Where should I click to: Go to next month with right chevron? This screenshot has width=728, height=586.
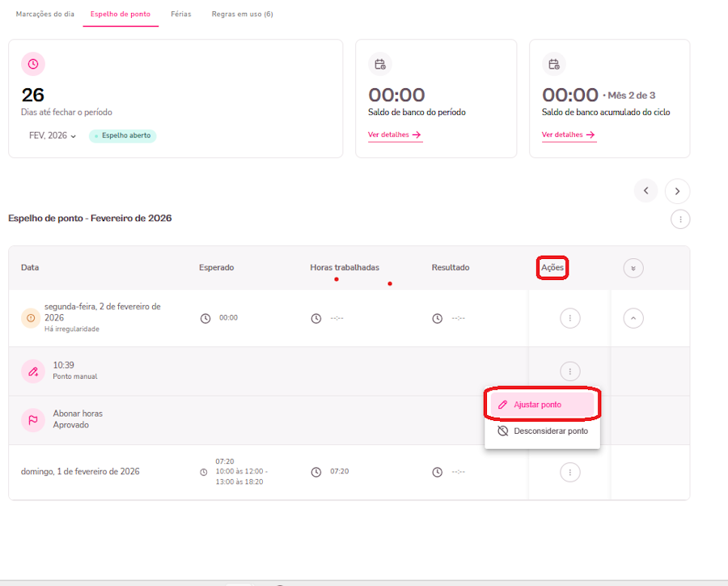tap(677, 191)
